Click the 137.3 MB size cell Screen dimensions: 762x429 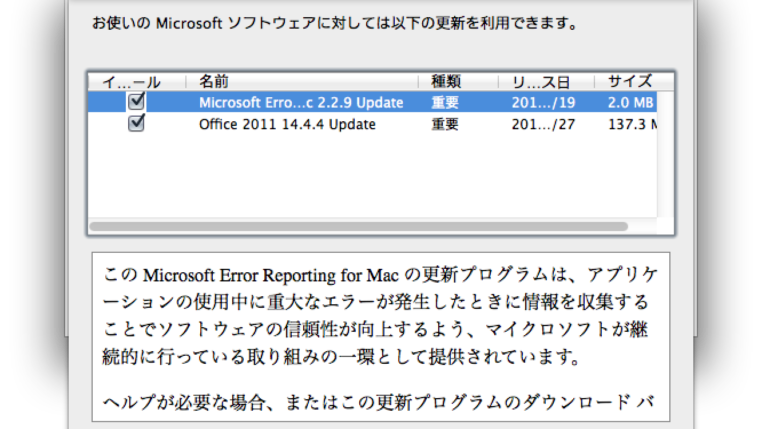pos(633,124)
